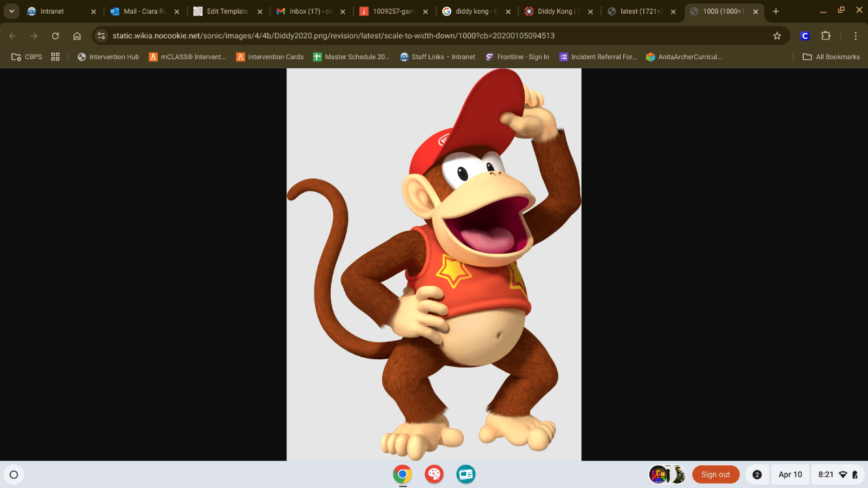The image size is (868, 488).
Task: Switch to the Edit Template tab
Action: pyautogui.click(x=228, y=11)
